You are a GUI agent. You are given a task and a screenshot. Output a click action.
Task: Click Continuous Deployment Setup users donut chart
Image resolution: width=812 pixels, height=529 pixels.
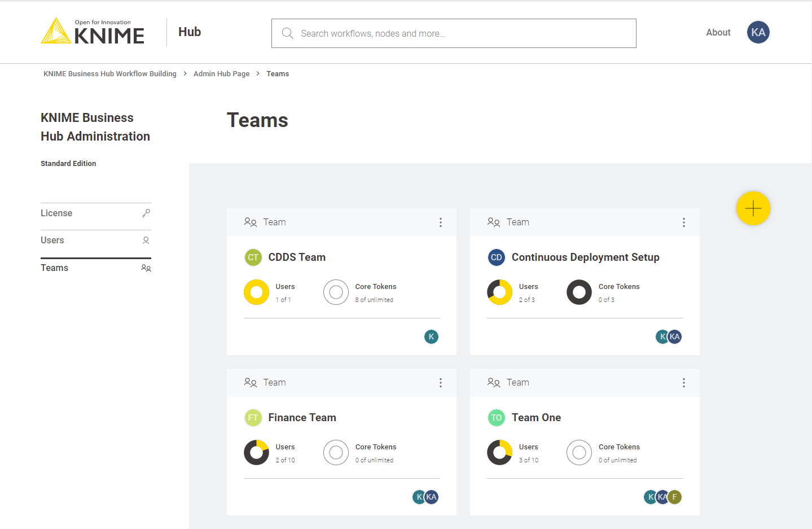(x=499, y=292)
